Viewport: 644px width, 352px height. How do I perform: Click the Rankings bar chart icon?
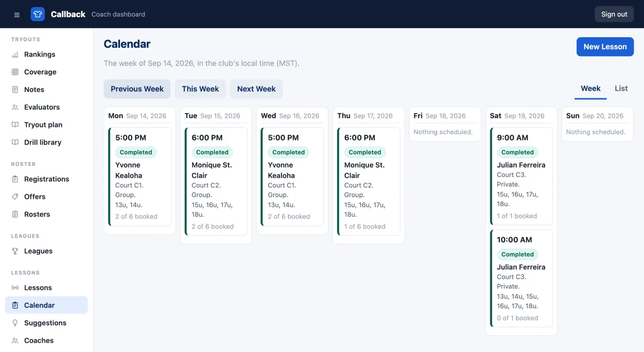pos(15,54)
